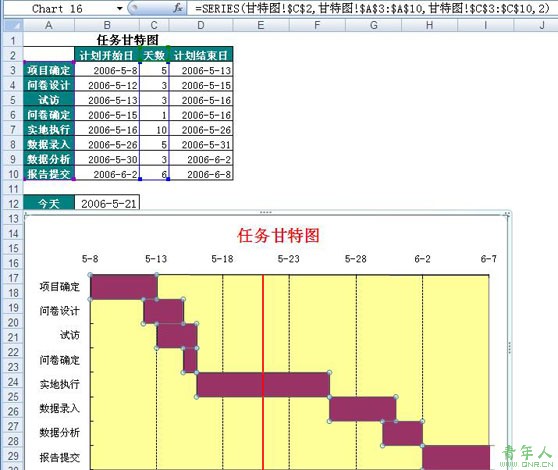The height and width of the screenshot is (470, 558).
Task: Click cell B12 containing 2006-5-21
Action: pos(107,204)
